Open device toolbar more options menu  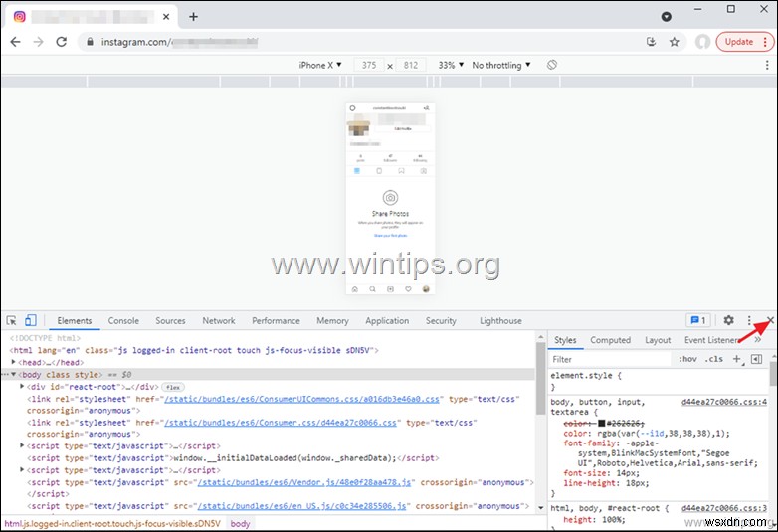coord(767,65)
